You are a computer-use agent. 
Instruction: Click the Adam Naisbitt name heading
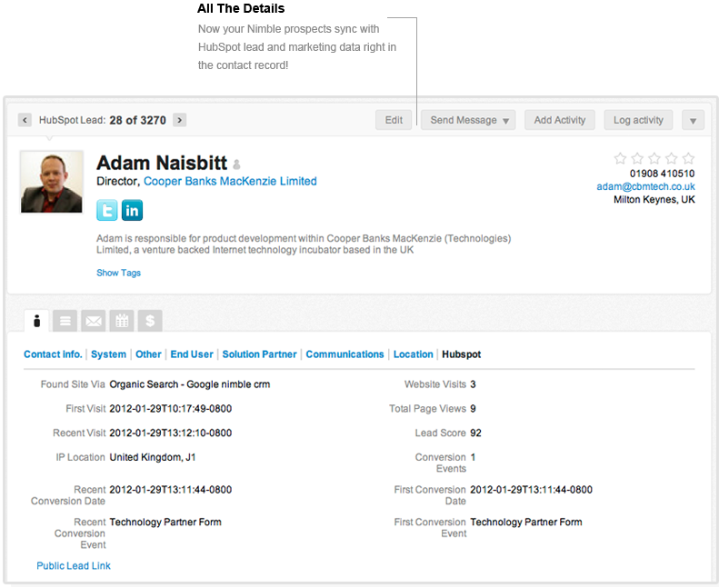point(162,163)
